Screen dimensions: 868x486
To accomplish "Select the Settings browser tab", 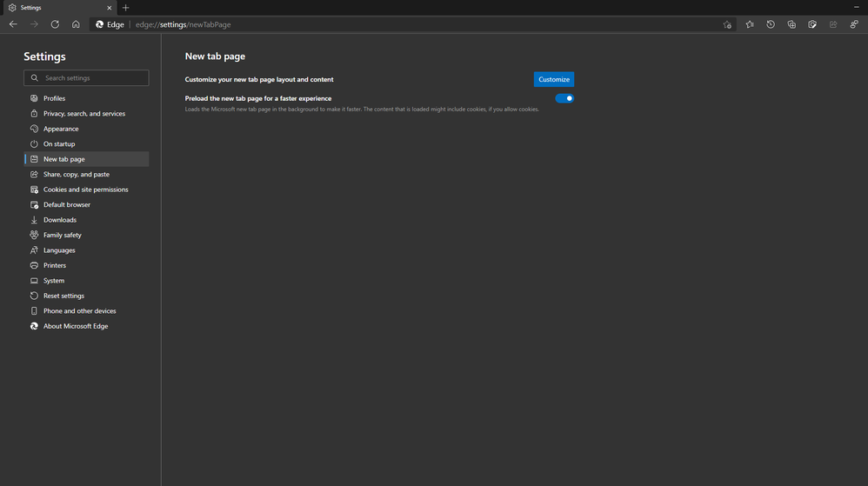I will 58,8.
